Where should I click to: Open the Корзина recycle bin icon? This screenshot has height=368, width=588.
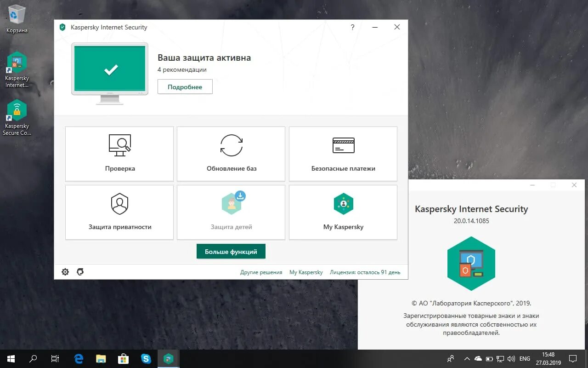click(x=17, y=19)
